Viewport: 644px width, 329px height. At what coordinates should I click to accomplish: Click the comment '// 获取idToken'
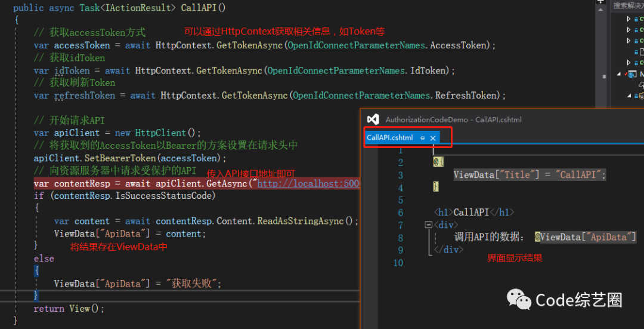point(69,57)
